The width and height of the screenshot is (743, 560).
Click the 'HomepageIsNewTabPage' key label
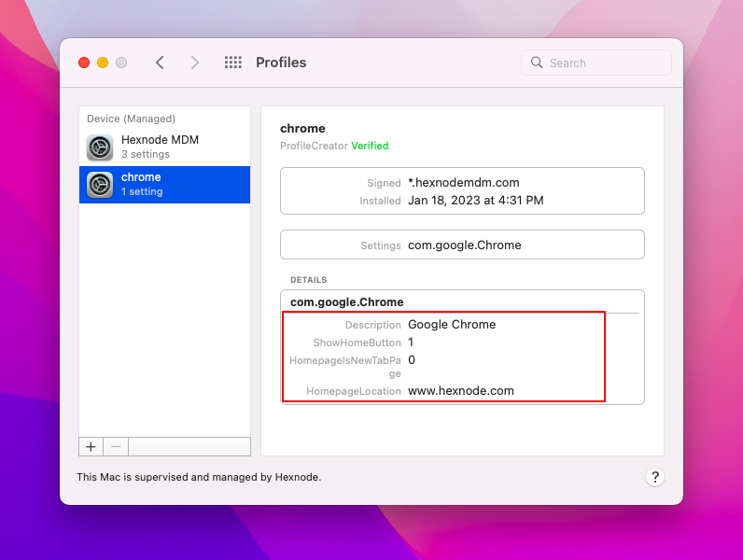pyautogui.click(x=345, y=367)
